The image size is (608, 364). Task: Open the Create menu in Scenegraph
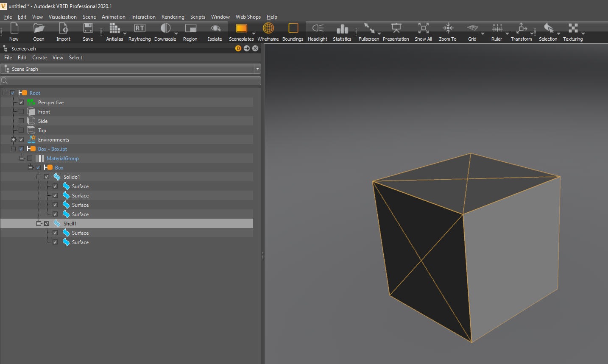39,57
